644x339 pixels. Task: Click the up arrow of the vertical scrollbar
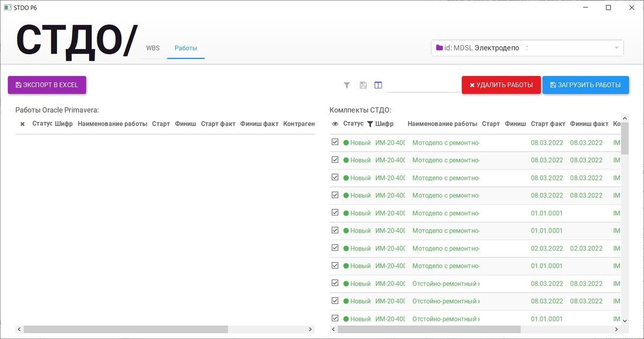pos(624,118)
